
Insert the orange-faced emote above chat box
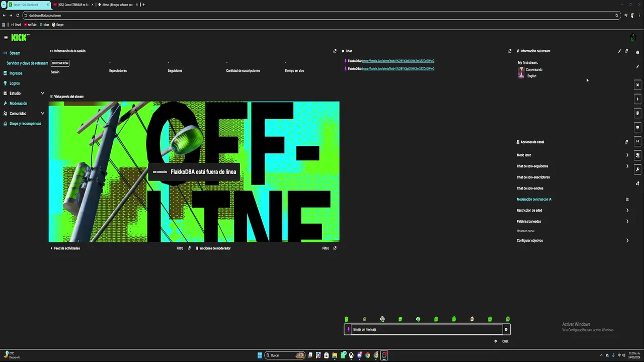472,319
